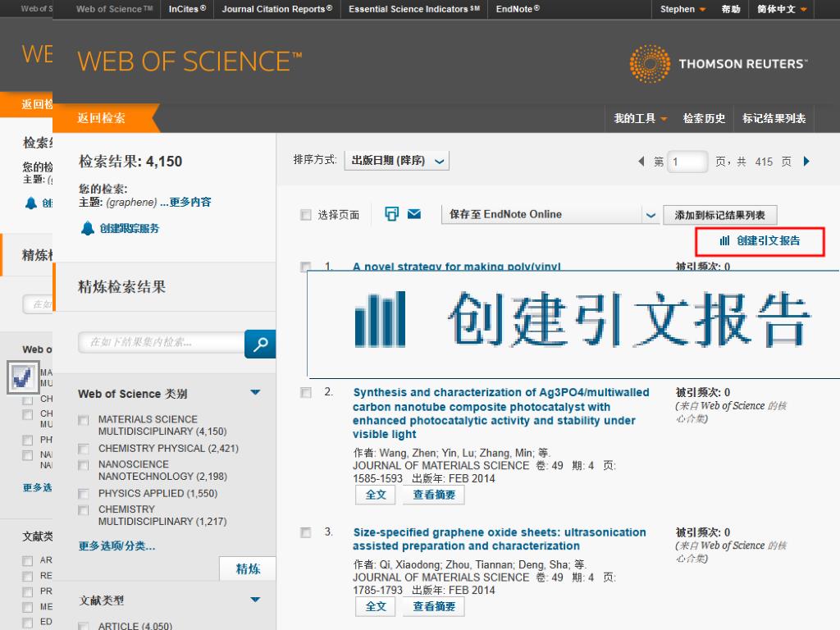
Task: Click the ...更多内容 link
Action: (185, 202)
